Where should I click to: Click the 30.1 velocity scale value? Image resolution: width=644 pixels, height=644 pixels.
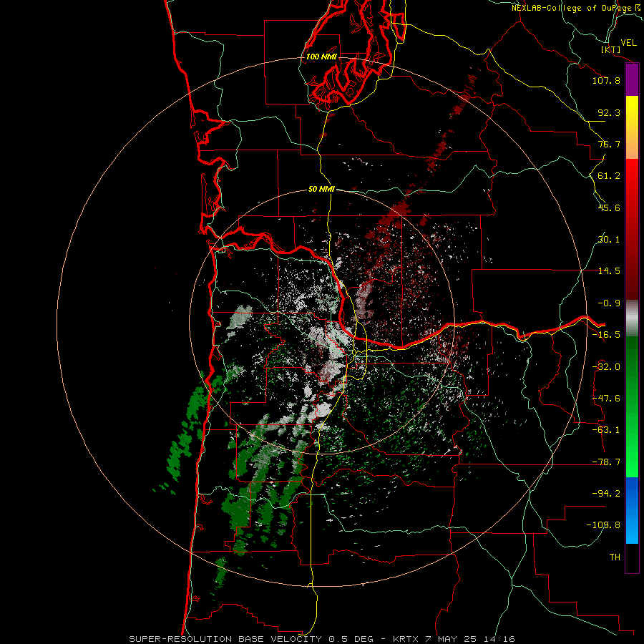[x=609, y=240]
